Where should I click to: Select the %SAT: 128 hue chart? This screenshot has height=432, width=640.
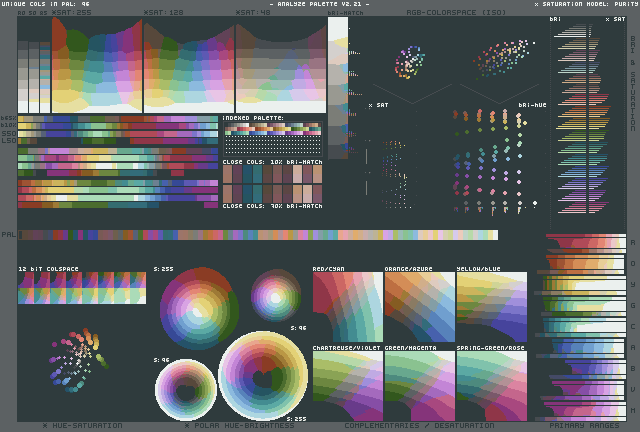point(188,64)
